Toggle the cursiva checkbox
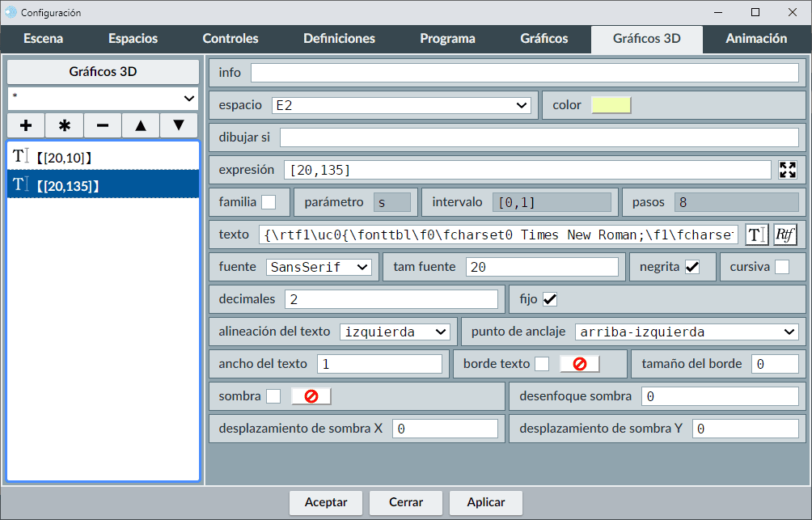 point(782,267)
